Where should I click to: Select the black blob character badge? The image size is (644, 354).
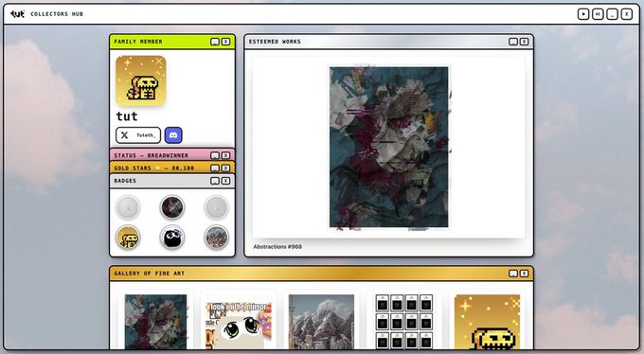coord(172,238)
